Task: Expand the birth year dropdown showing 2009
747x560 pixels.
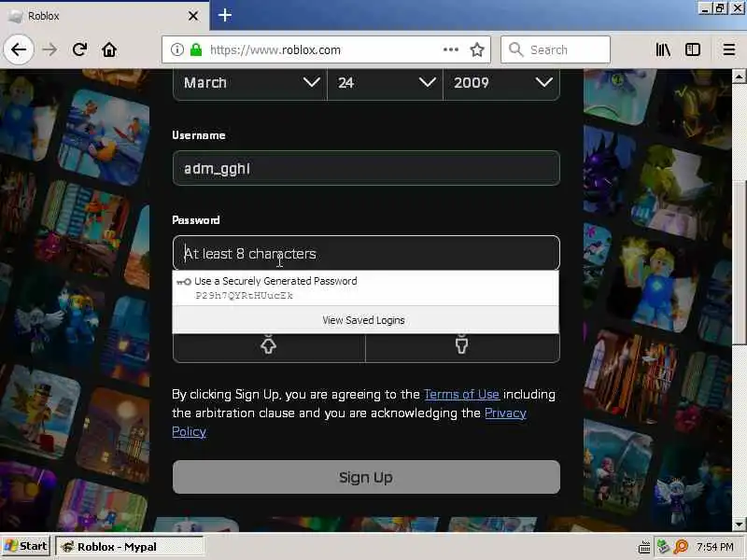Action: [501, 83]
